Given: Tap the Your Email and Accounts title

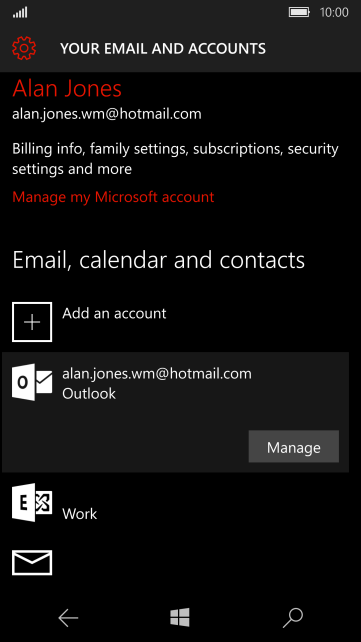Looking at the screenshot, I should click(x=163, y=49).
